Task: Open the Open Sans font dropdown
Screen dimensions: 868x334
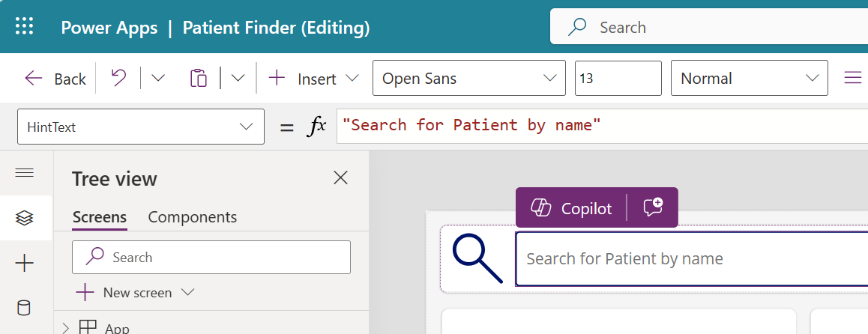Action: (x=469, y=78)
